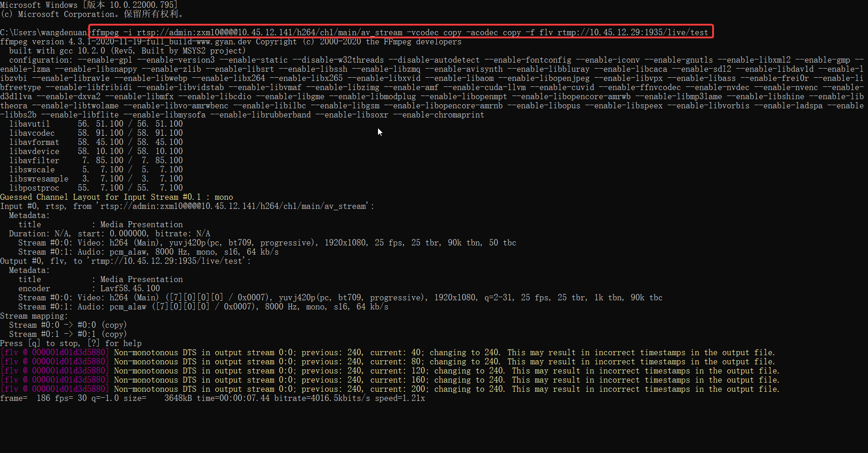Click 'Stream #0:1 -> #0:1 (copy)' line
The image size is (868, 453).
[68, 334]
